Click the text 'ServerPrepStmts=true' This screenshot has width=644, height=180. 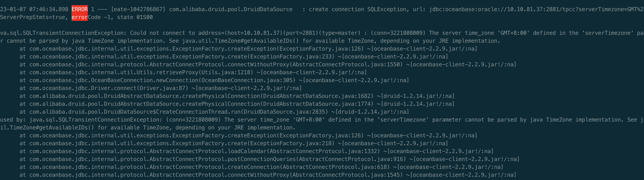pos(33,17)
